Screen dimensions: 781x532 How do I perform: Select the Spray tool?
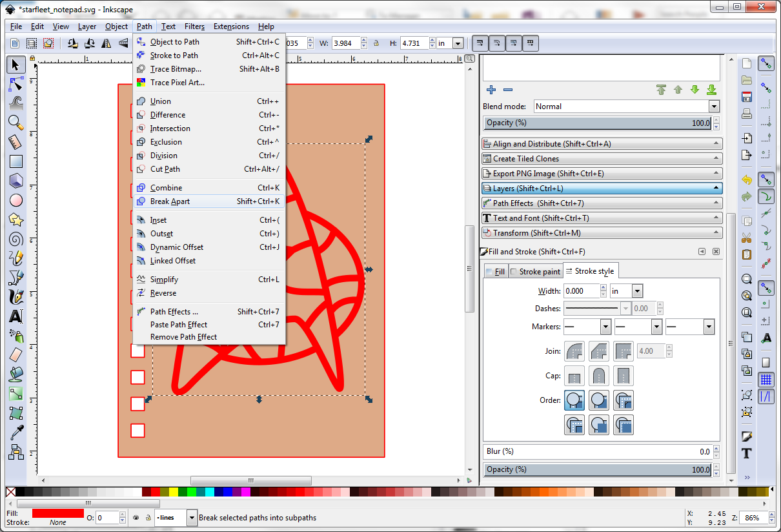(16, 336)
